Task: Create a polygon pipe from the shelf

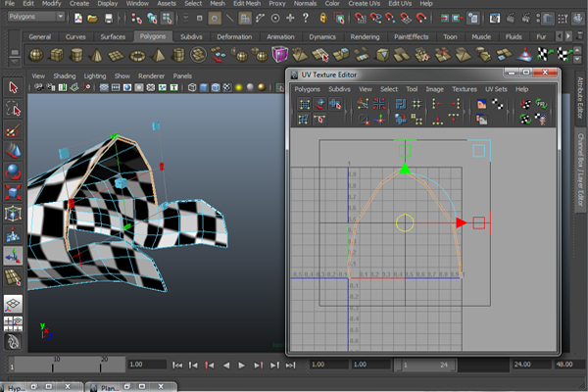Action: pos(178,55)
